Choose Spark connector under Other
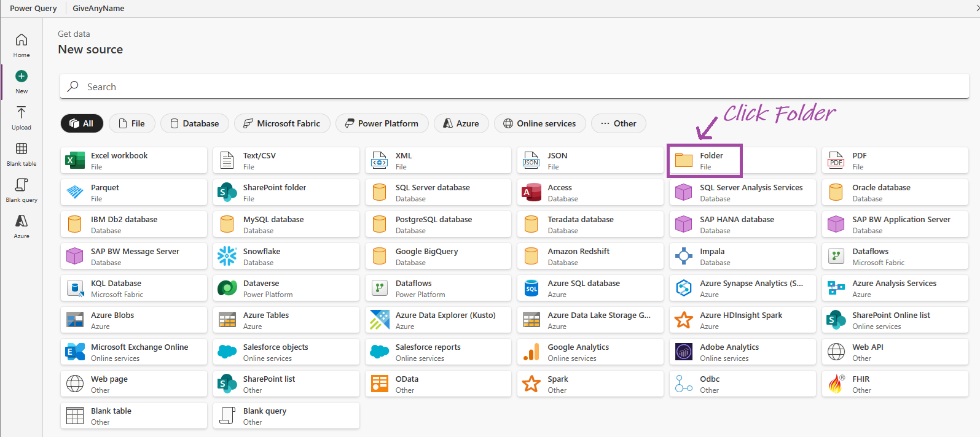The height and width of the screenshot is (437, 980). (x=590, y=384)
